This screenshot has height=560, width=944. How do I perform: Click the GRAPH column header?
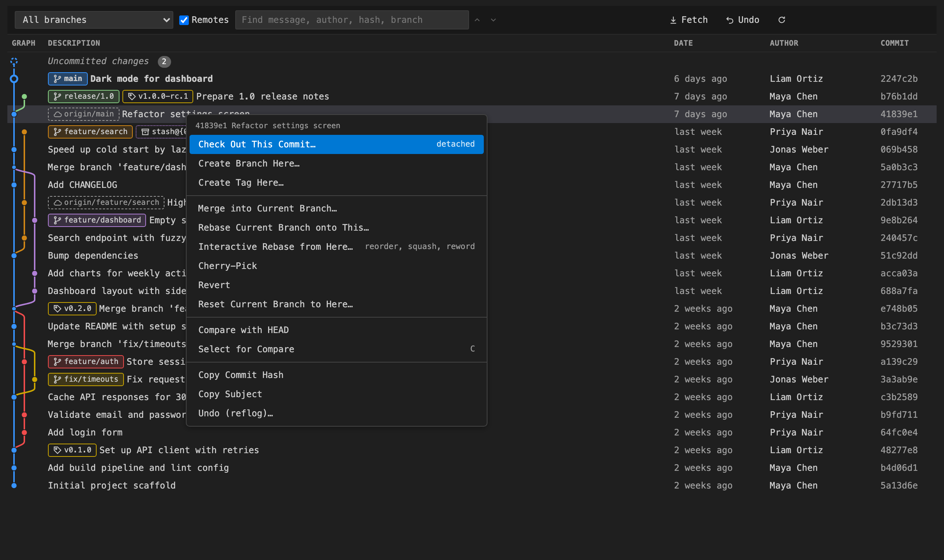(x=23, y=43)
